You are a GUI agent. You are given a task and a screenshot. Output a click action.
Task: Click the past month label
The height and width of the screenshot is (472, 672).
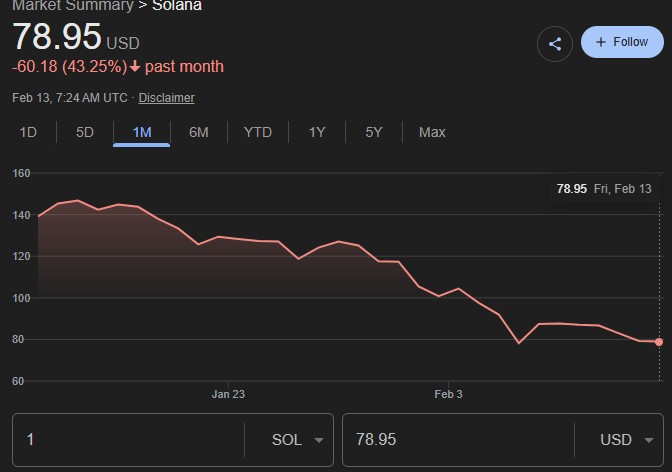click(x=184, y=67)
